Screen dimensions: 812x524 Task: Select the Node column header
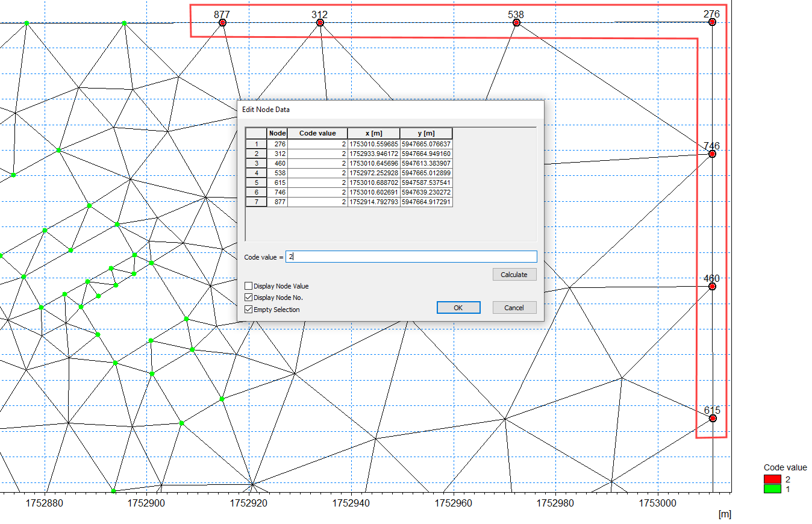pyautogui.click(x=277, y=133)
